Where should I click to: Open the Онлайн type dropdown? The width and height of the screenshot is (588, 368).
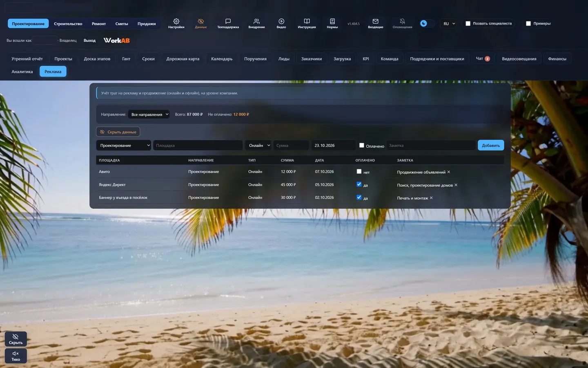click(x=258, y=145)
